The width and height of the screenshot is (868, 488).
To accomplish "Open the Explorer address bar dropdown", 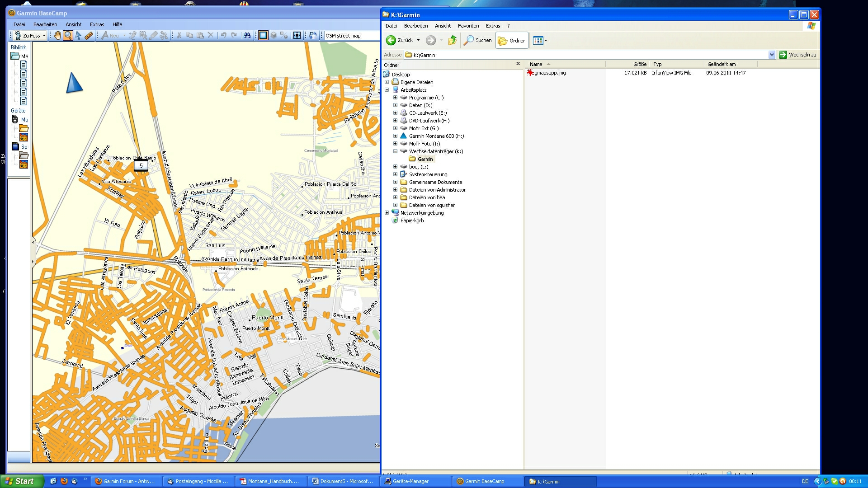I will 772,55.
